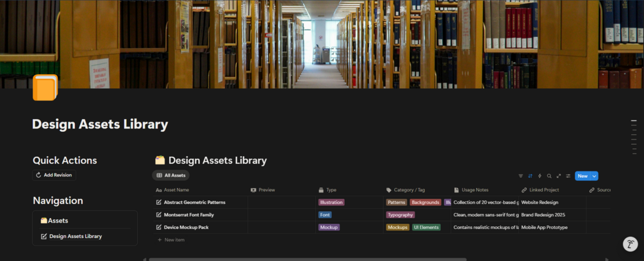Open the blue sort arrows icon
644x261 pixels.
click(x=530, y=176)
